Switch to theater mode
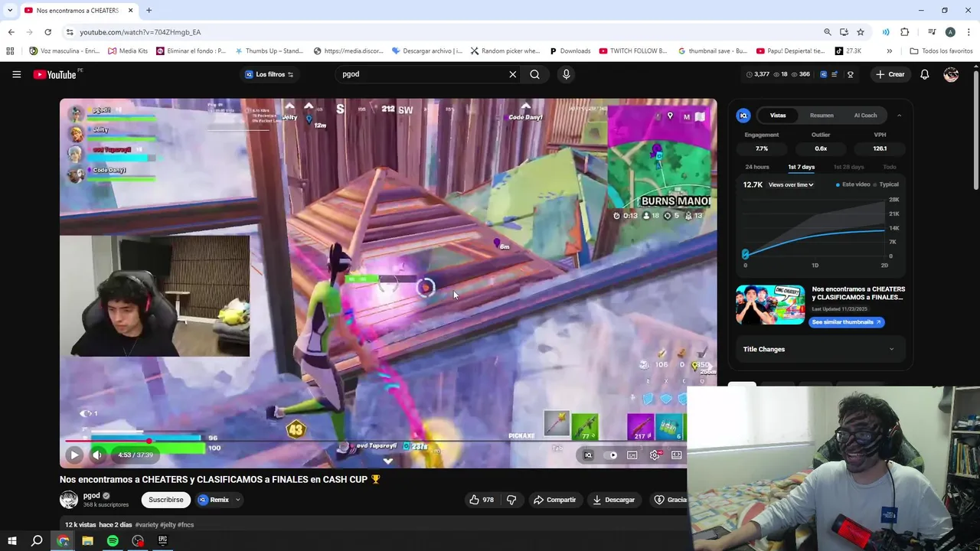This screenshot has width=980, height=551. 677,455
